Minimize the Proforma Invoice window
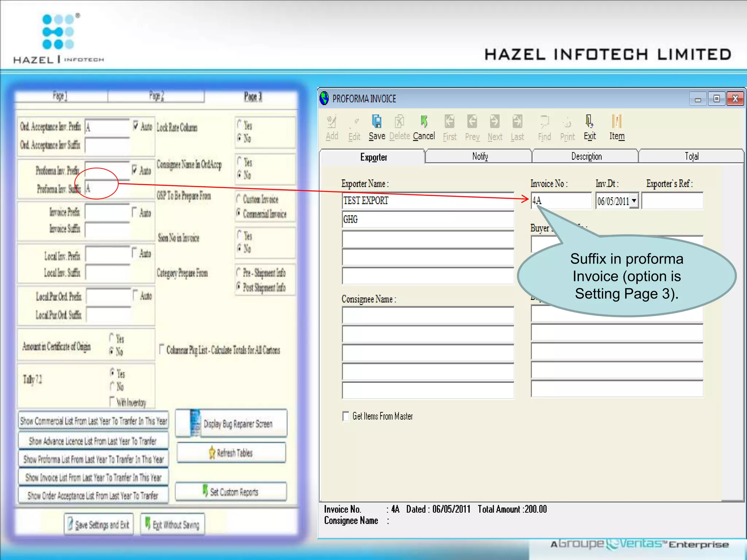The height and width of the screenshot is (560, 747). (698, 99)
